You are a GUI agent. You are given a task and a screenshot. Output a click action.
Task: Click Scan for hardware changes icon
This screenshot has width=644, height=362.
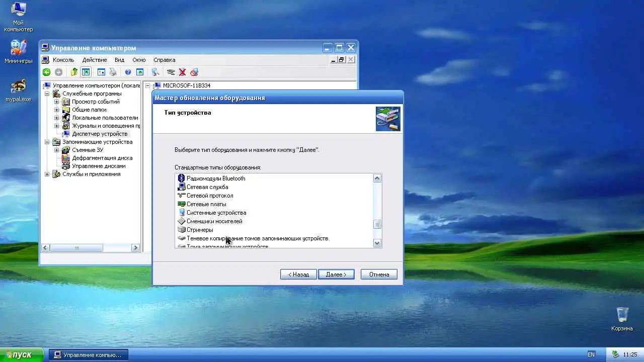tap(155, 72)
